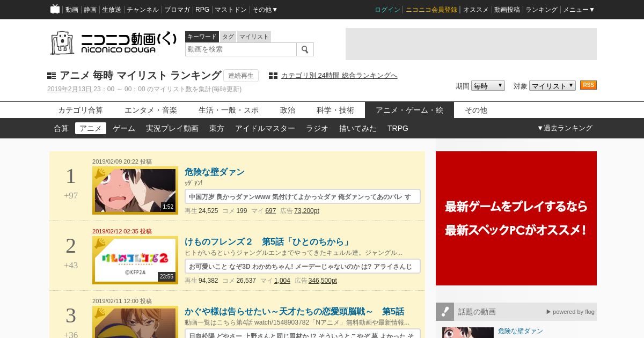Click the ログイン link

387,10
